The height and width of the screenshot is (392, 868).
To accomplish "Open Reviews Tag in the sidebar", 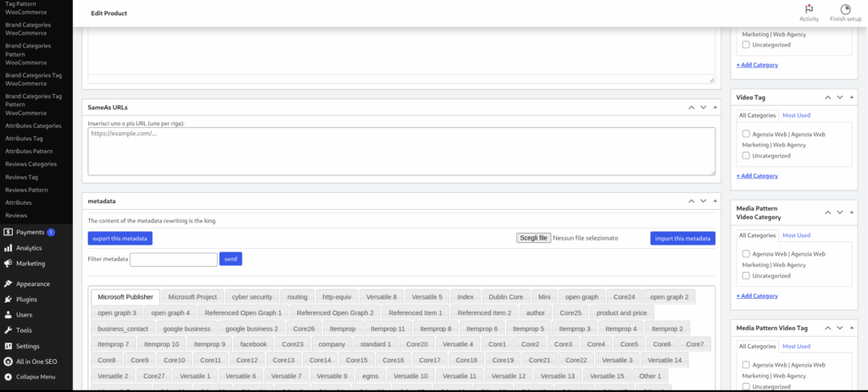I will [21, 177].
